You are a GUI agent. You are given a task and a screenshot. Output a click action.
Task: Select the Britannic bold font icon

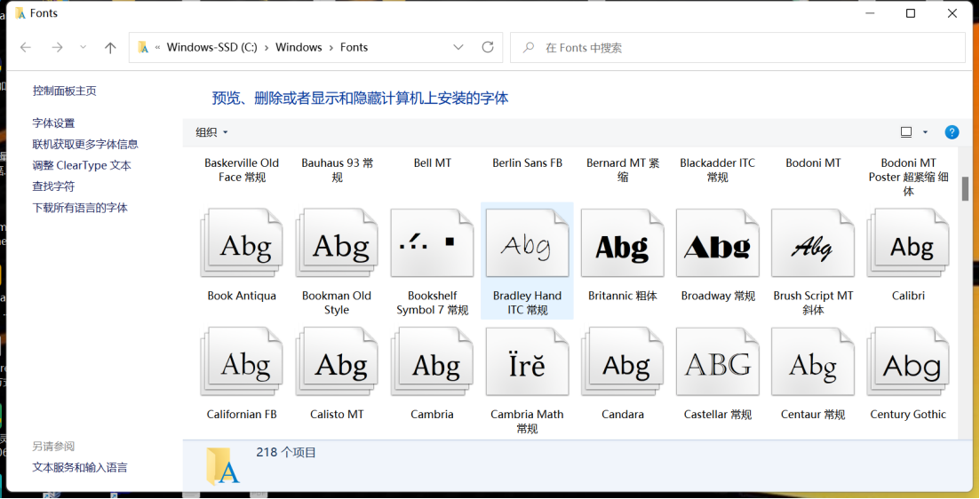point(623,243)
